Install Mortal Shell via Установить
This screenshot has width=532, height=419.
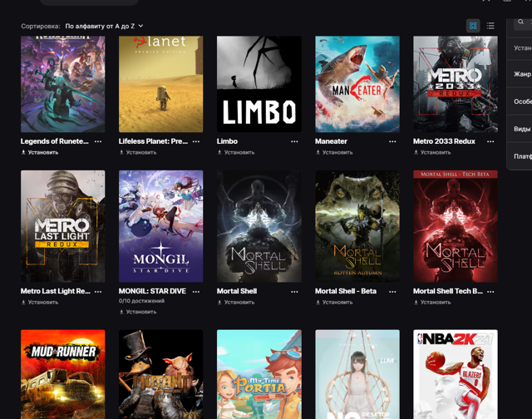tap(236, 303)
